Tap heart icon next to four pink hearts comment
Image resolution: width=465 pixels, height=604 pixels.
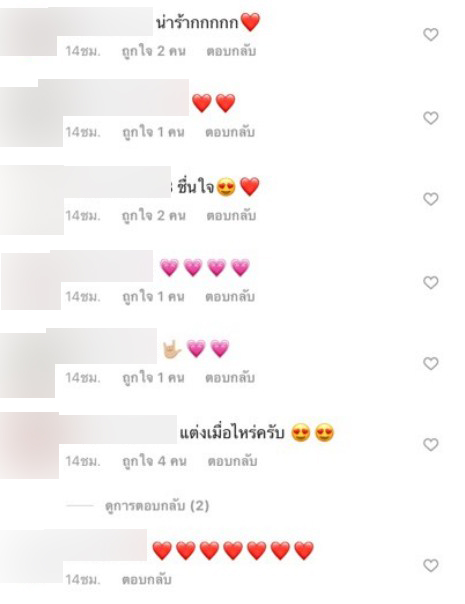point(431,283)
